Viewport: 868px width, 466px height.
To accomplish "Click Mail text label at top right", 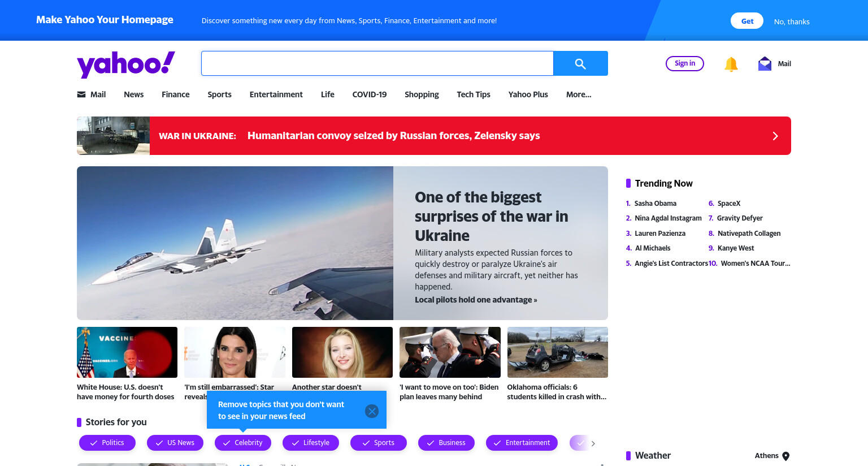I will 784,64.
